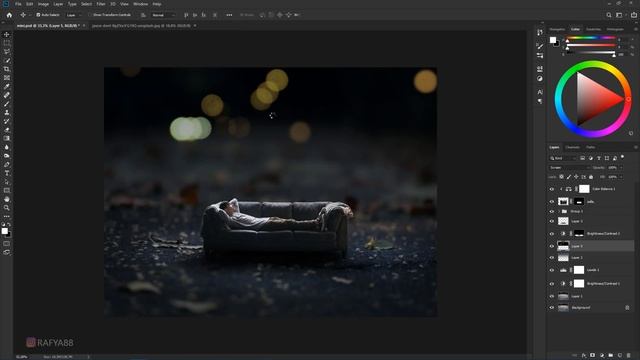Image resolution: width=640 pixels, height=360 pixels.
Task: Click the create new layer icon
Action: (620, 356)
